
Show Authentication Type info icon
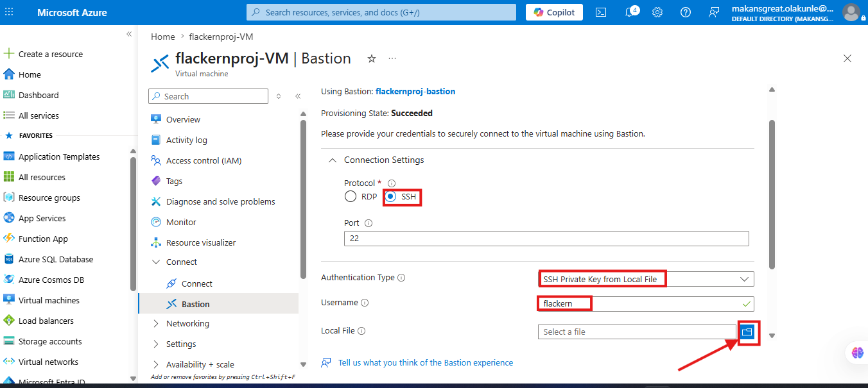401,278
